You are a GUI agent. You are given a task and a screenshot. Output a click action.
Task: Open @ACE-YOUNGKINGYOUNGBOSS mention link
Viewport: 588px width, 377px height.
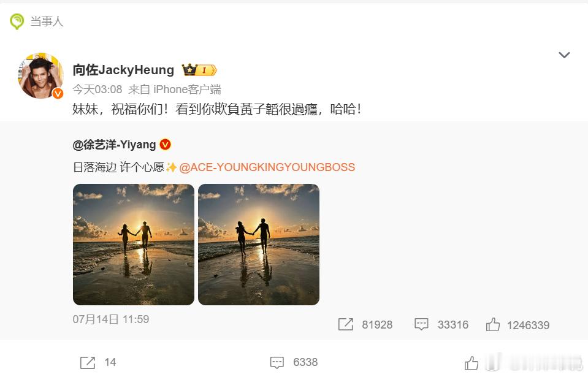[x=267, y=167]
